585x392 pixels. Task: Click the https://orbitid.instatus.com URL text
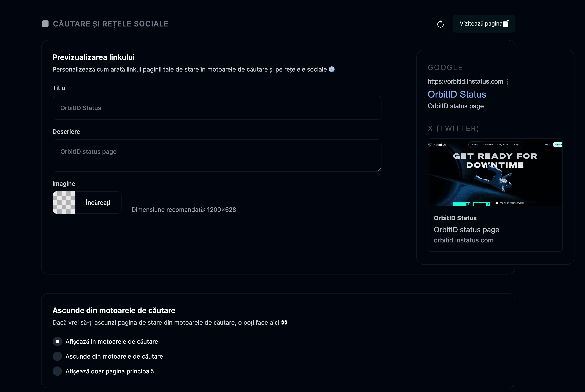[x=465, y=81]
